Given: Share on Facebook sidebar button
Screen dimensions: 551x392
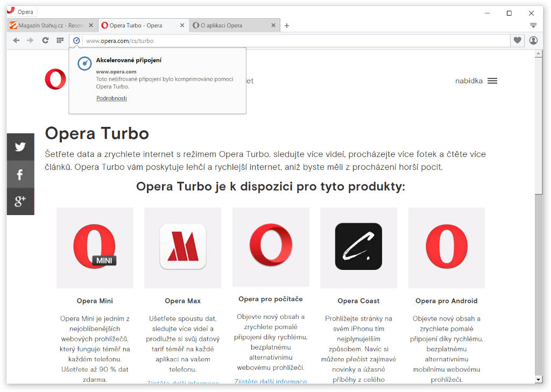Looking at the screenshot, I should point(20,174).
